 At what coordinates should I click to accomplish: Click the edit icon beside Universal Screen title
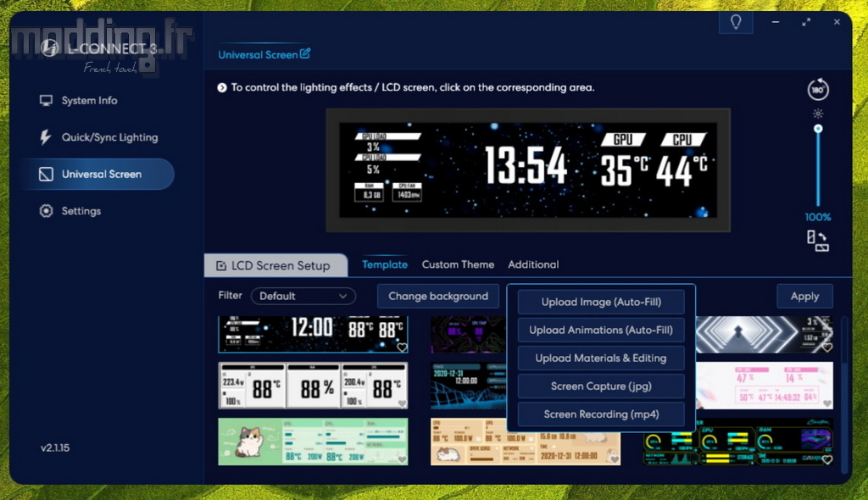305,54
